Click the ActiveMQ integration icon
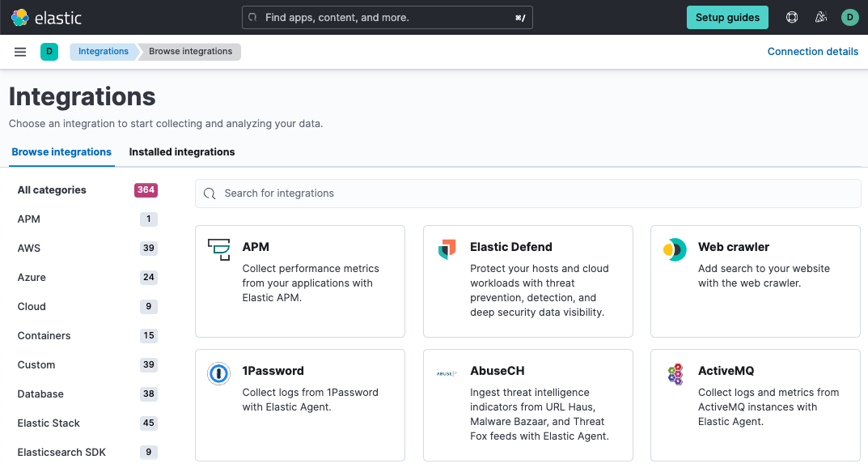Image resolution: width=868 pixels, height=468 pixels. tap(674, 374)
